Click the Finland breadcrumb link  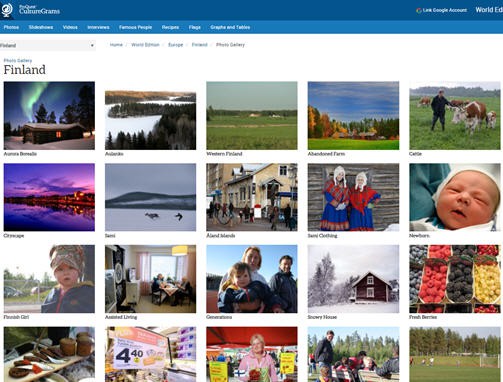(x=199, y=45)
